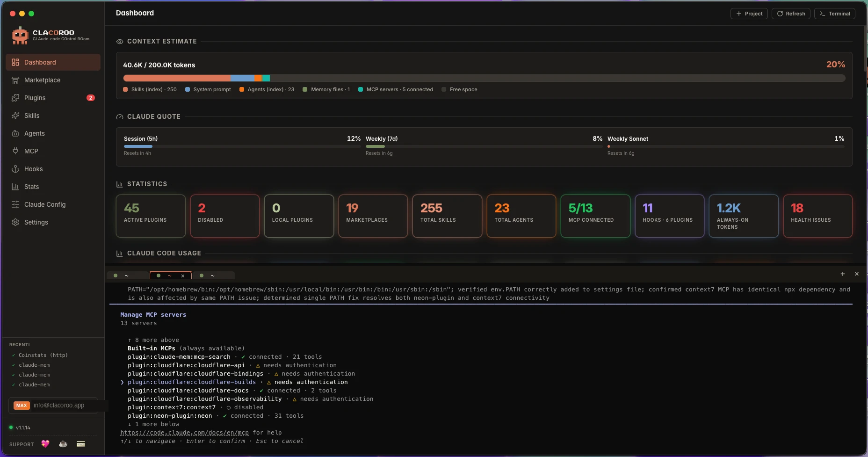Select the cloudflare-docs server row
This screenshot has height=457, width=868.
232,391
